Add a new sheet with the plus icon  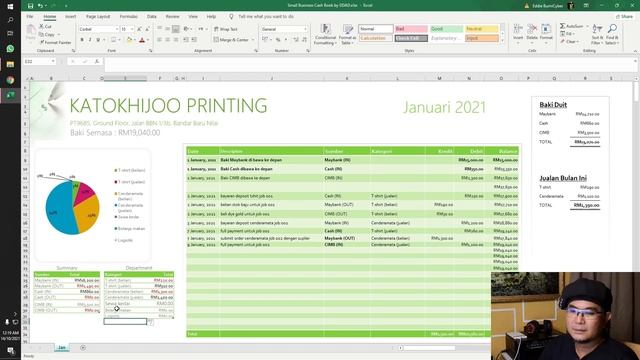(x=83, y=347)
